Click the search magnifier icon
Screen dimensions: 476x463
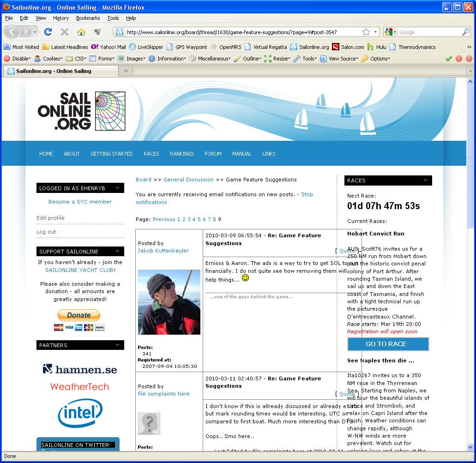point(466,32)
